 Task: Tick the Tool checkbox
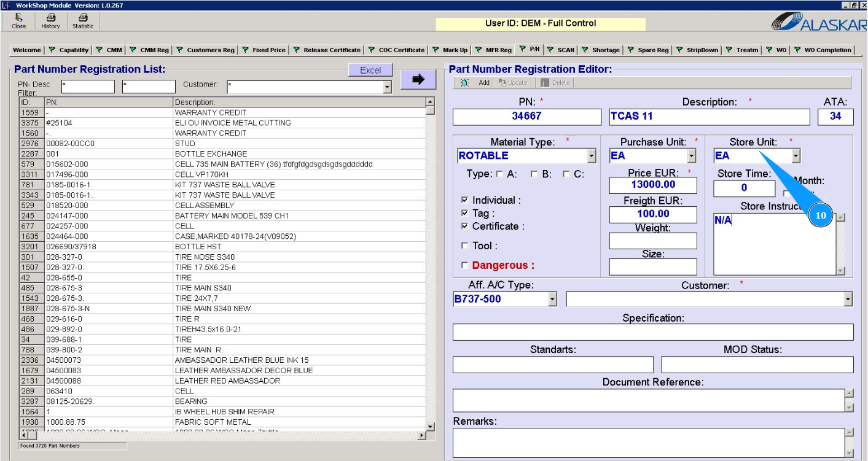[464, 246]
